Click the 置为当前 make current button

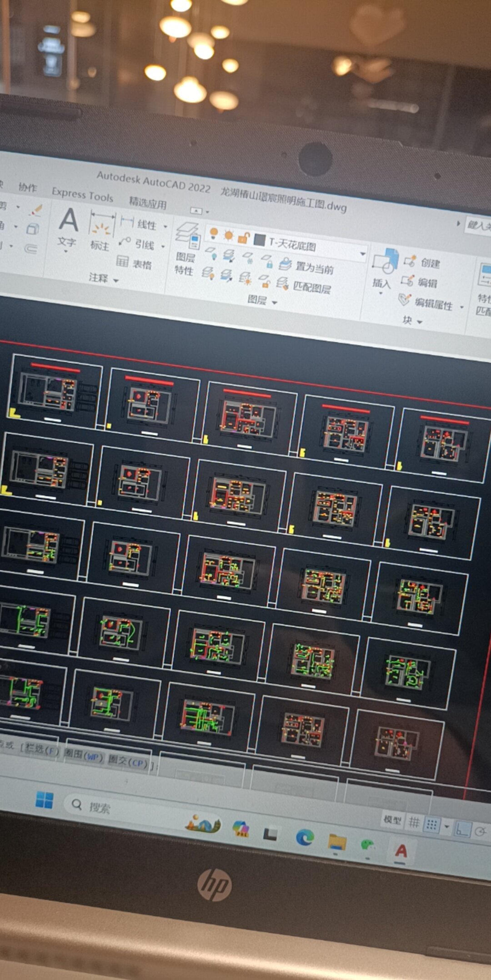click(307, 266)
